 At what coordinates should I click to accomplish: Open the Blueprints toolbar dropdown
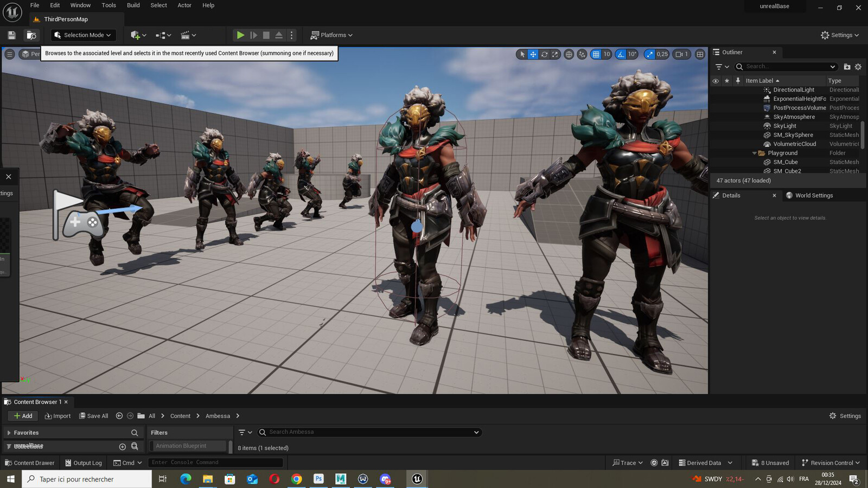tap(163, 35)
